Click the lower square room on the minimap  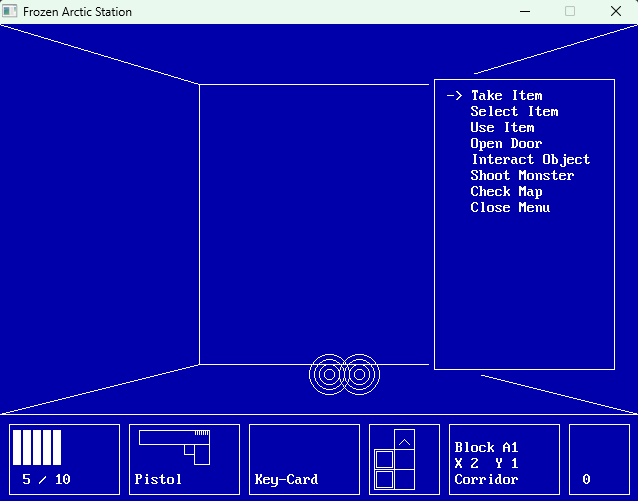click(x=385, y=479)
